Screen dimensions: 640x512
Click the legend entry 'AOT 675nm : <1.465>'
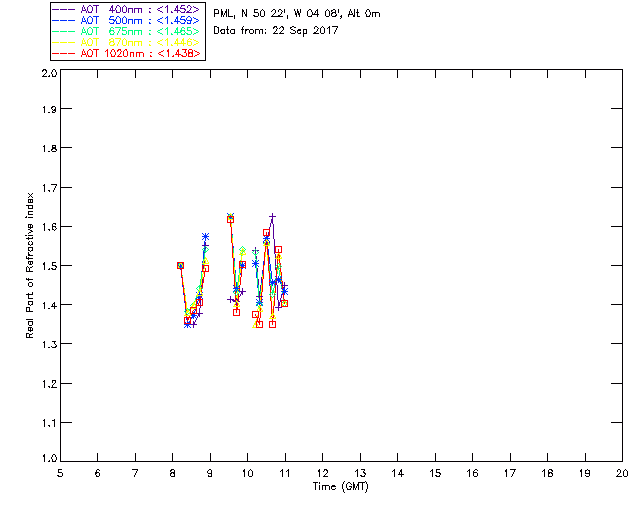pyautogui.click(x=127, y=31)
